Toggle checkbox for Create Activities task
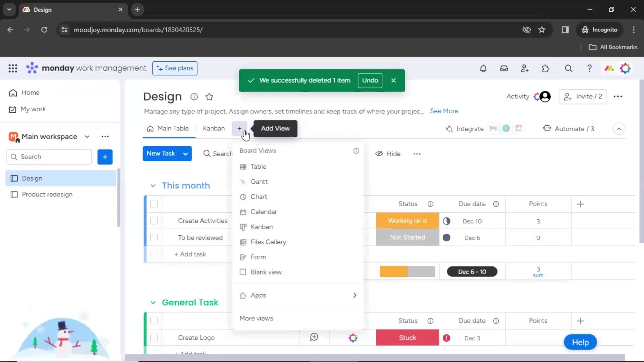Viewport: 644px width, 362px height. tap(154, 221)
